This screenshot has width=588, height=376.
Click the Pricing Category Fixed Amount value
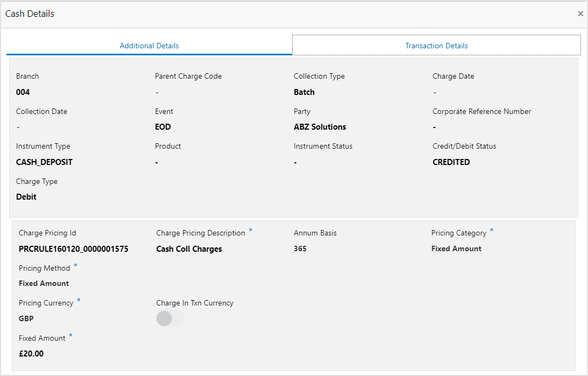tap(456, 248)
